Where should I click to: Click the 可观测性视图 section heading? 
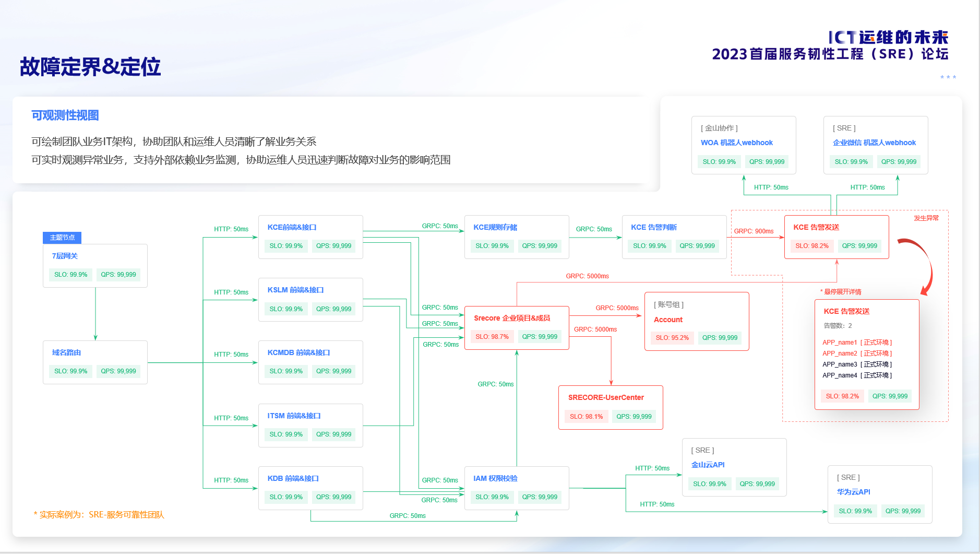65,115
